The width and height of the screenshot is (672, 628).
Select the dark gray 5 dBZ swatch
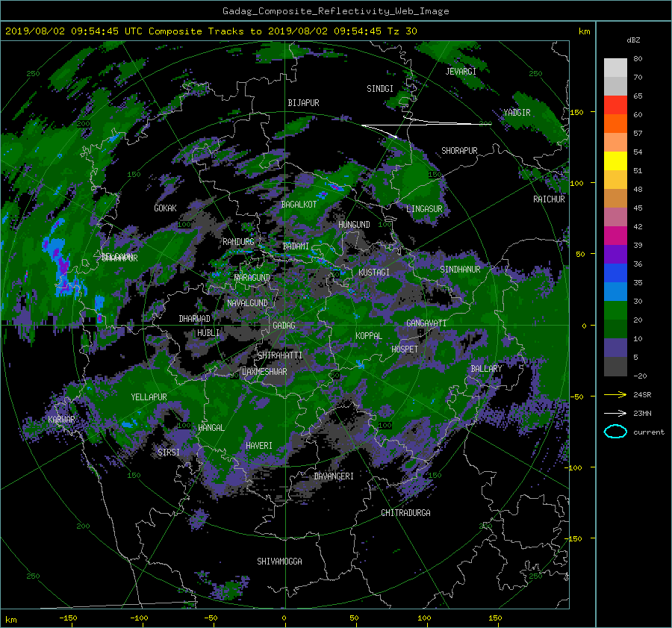click(615, 366)
